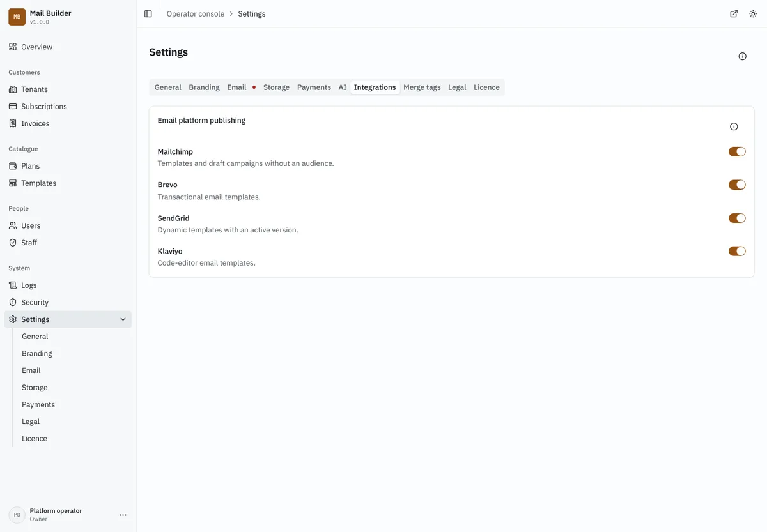
Task: Open the Payments tab
Action: [x=314, y=87]
